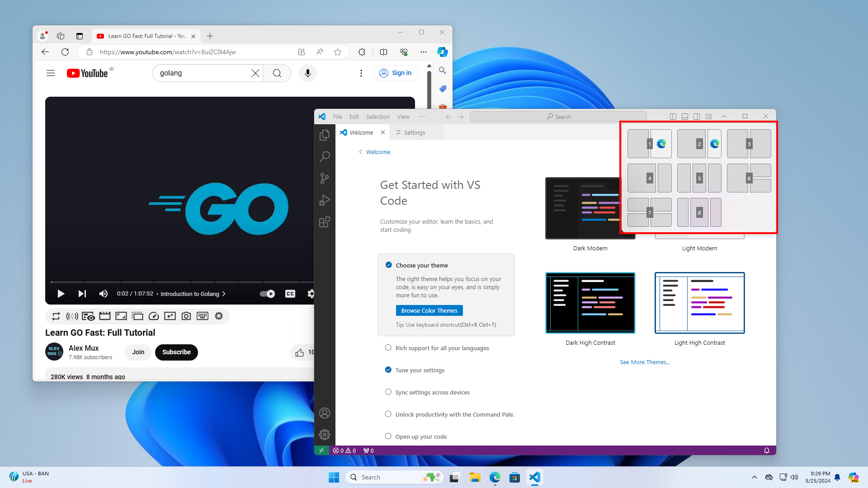This screenshot has height=488, width=868.
Task: Toggle closed captions on the video
Action: tap(290, 294)
